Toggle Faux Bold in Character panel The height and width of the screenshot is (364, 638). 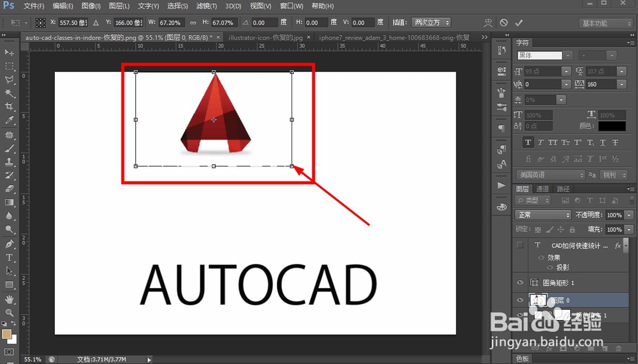click(x=528, y=142)
